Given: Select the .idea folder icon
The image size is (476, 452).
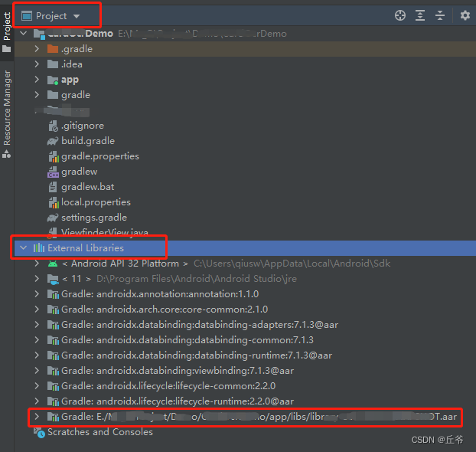Looking at the screenshot, I should [x=53, y=64].
